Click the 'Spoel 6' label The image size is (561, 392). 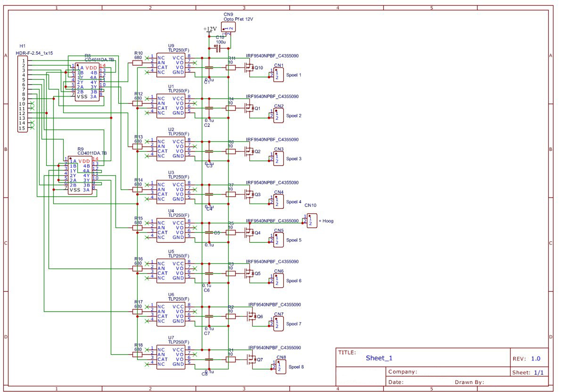click(293, 281)
